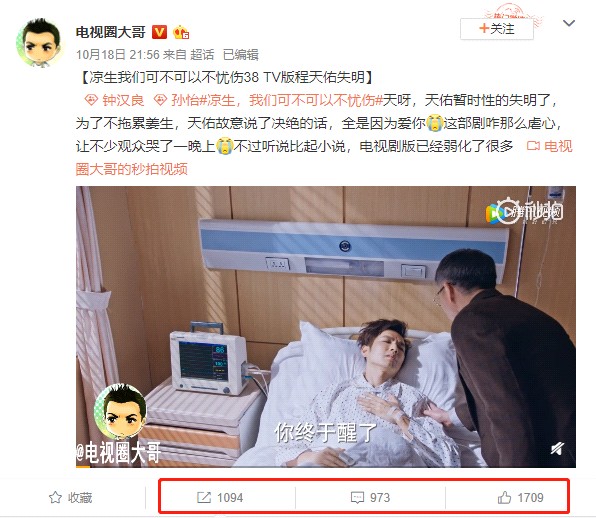This screenshot has width=596, height=518.
Task: Click the video camera icon before 电视
Action: 533,146
